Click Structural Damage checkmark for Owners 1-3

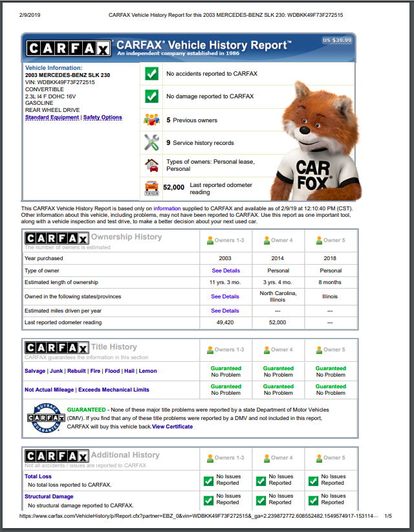[208, 500]
